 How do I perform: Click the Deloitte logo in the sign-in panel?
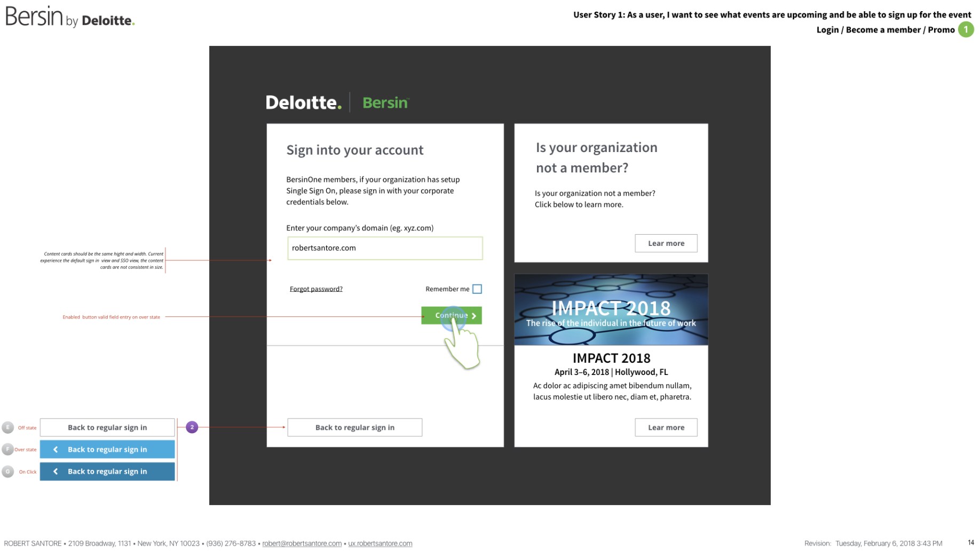coord(303,102)
